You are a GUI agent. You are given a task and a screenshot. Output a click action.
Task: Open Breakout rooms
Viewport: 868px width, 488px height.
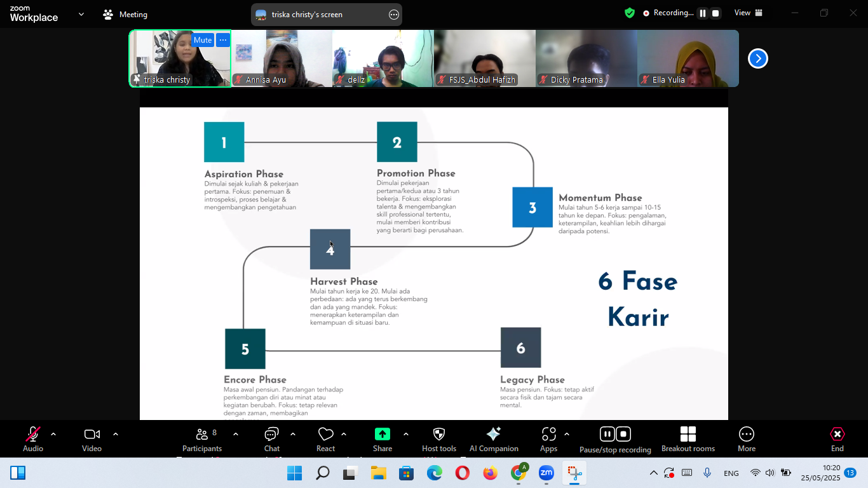[x=688, y=439]
